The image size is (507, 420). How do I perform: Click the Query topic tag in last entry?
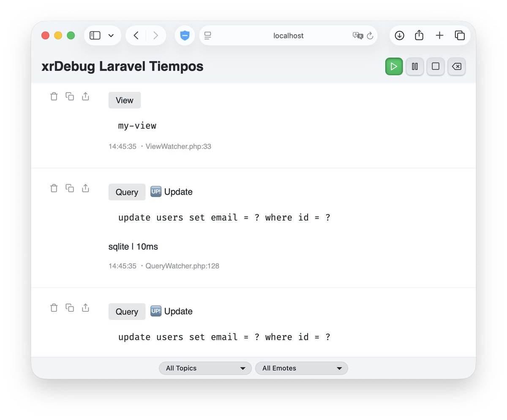click(127, 311)
